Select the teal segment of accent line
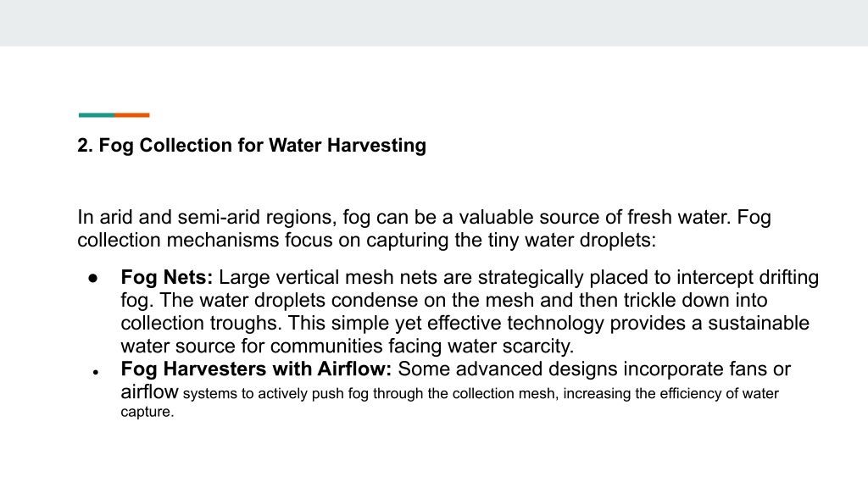The image size is (868, 488). [x=97, y=115]
